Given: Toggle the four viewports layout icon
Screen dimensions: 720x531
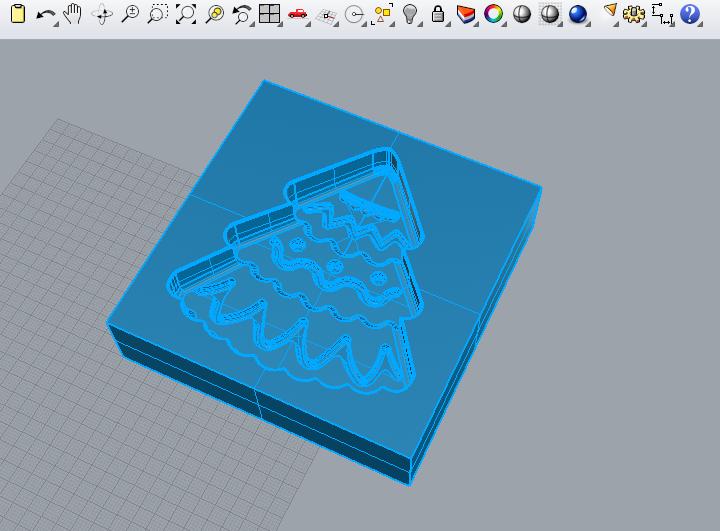Looking at the screenshot, I should click(270, 14).
